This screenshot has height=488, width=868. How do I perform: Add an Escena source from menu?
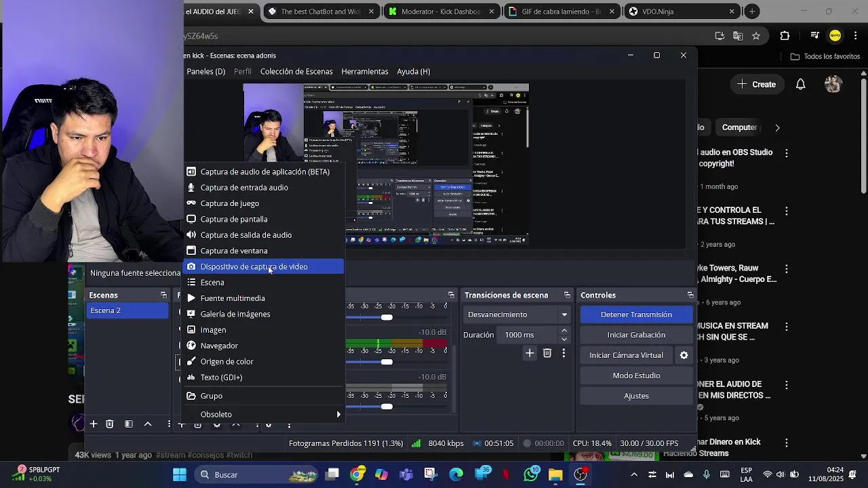264,283
